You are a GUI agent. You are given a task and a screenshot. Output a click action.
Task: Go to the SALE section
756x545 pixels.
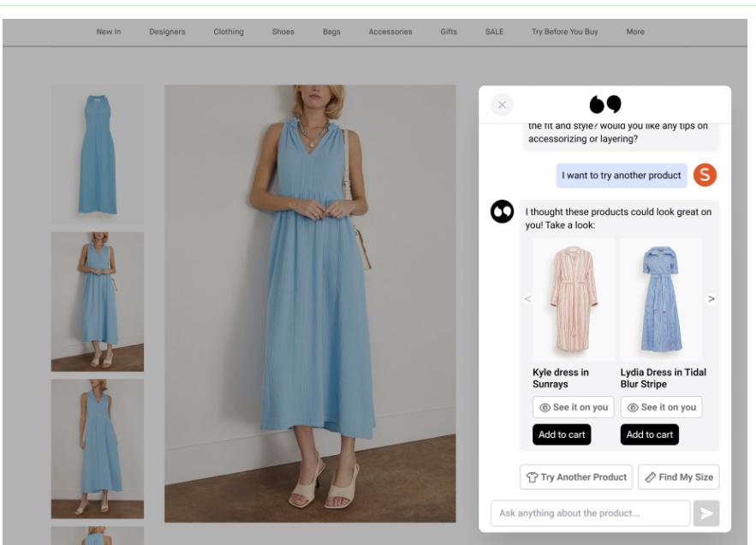[494, 32]
